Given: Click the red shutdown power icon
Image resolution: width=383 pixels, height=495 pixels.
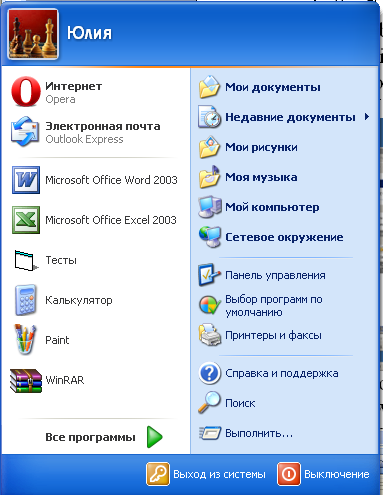Looking at the screenshot, I should (289, 474).
